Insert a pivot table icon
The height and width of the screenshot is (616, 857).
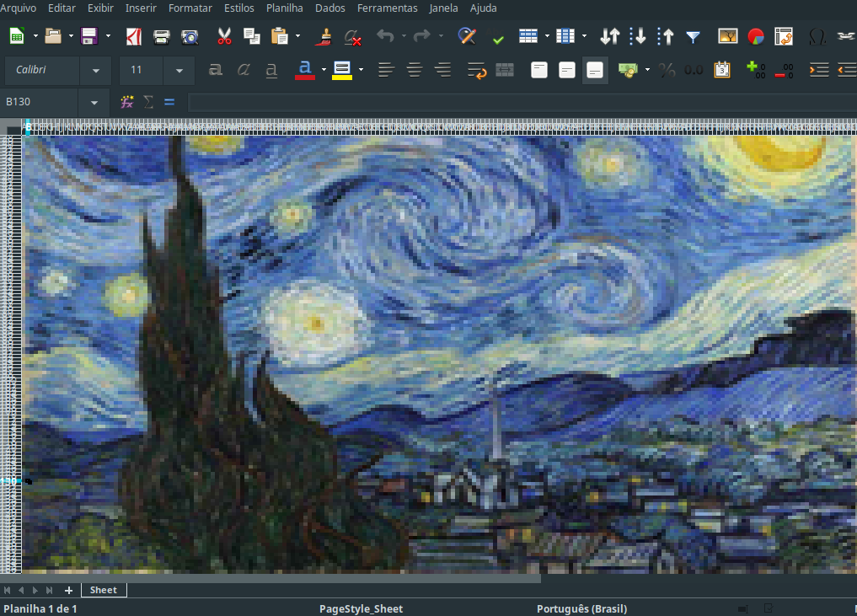click(x=784, y=36)
